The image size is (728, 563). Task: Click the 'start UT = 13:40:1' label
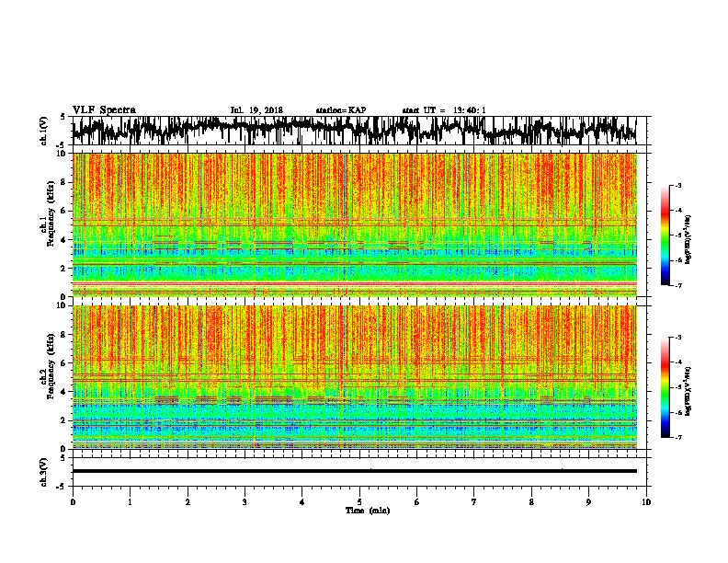coord(444,110)
